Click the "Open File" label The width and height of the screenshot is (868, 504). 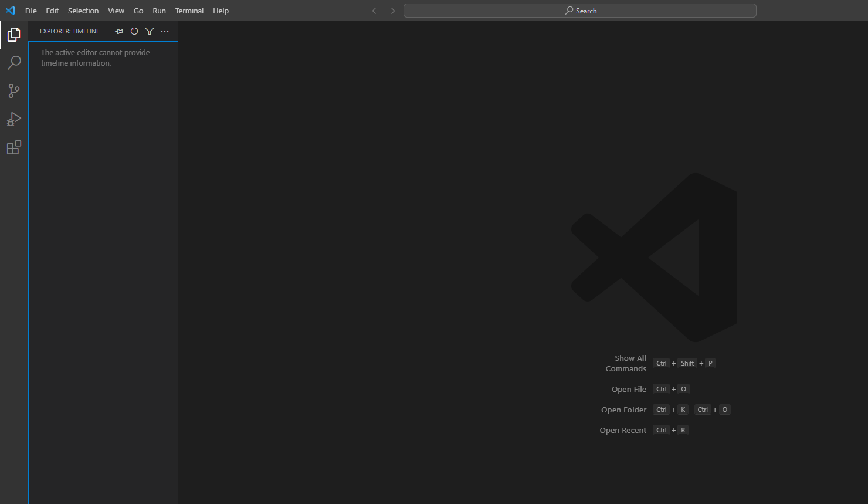(x=629, y=389)
